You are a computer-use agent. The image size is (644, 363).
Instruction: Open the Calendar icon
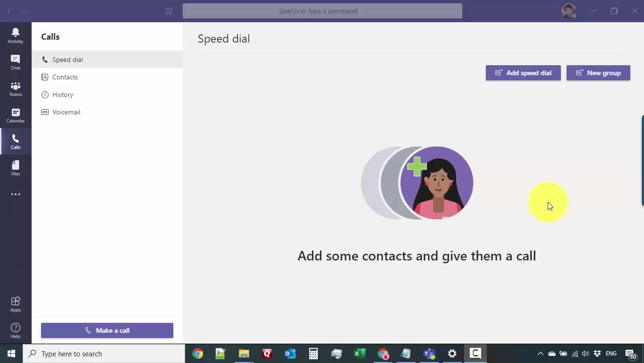click(16, 115)
